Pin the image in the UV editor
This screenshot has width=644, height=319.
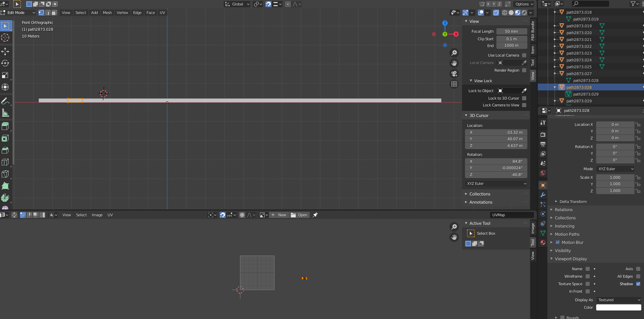click(x=315, y=215)
